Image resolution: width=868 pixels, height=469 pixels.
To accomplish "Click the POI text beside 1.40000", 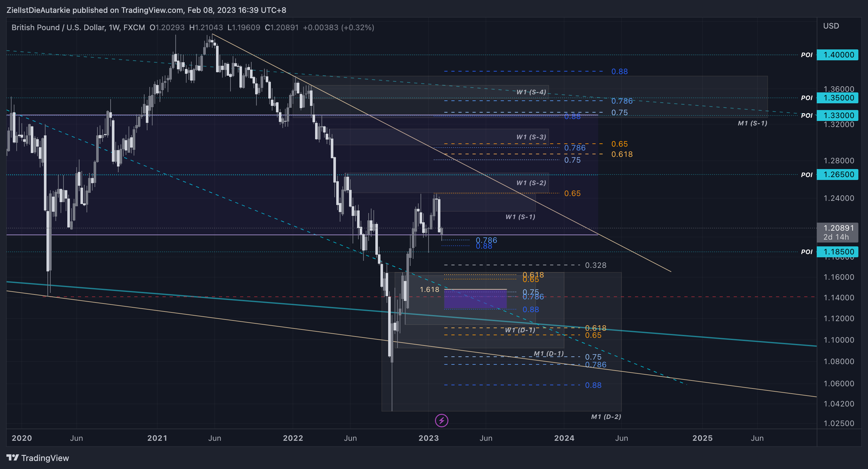I will [x=807, y=55].
